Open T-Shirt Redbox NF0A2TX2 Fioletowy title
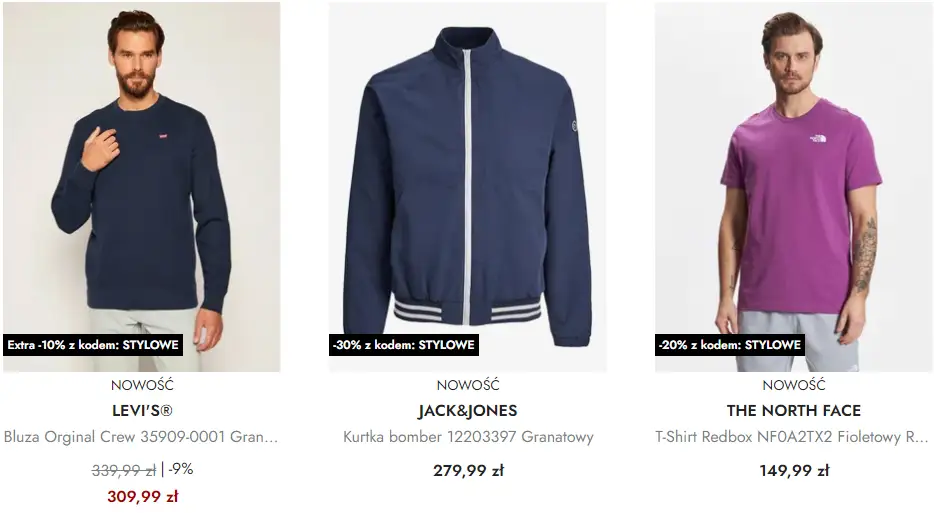This screenshot has height=513, width=934. pyautogui.click(x=792, y=437)
